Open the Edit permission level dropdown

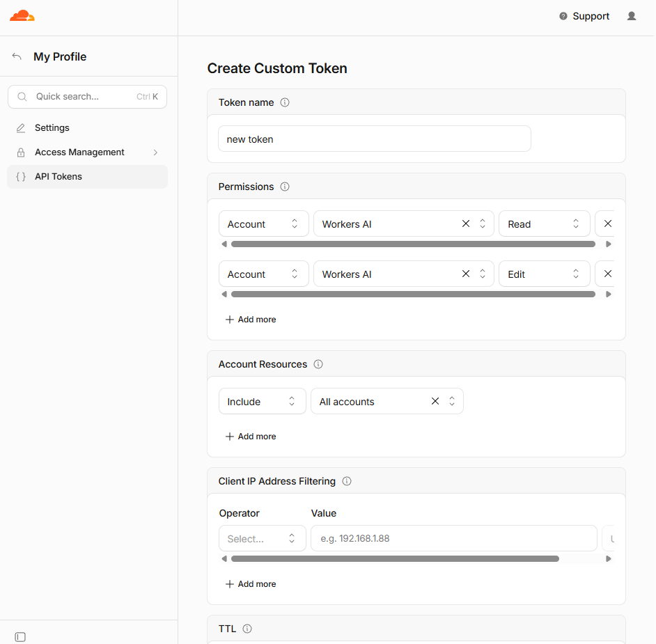click(545, 274)
